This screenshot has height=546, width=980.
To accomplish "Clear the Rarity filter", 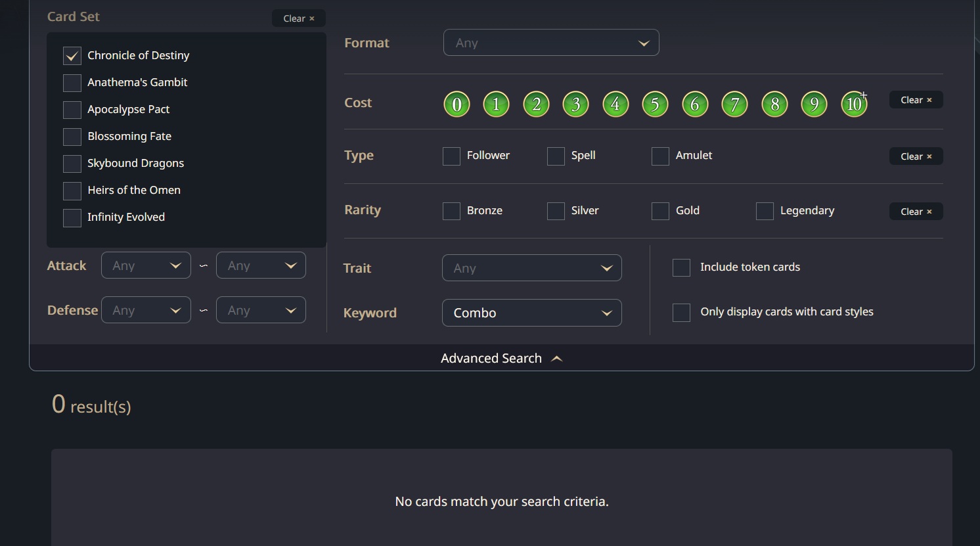I will click(x=916, y=212).
